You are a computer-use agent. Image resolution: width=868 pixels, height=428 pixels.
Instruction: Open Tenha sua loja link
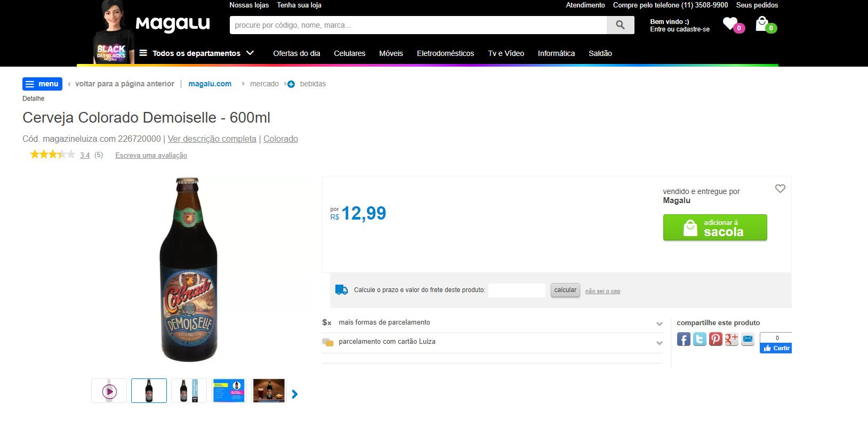tap(299, 5)
